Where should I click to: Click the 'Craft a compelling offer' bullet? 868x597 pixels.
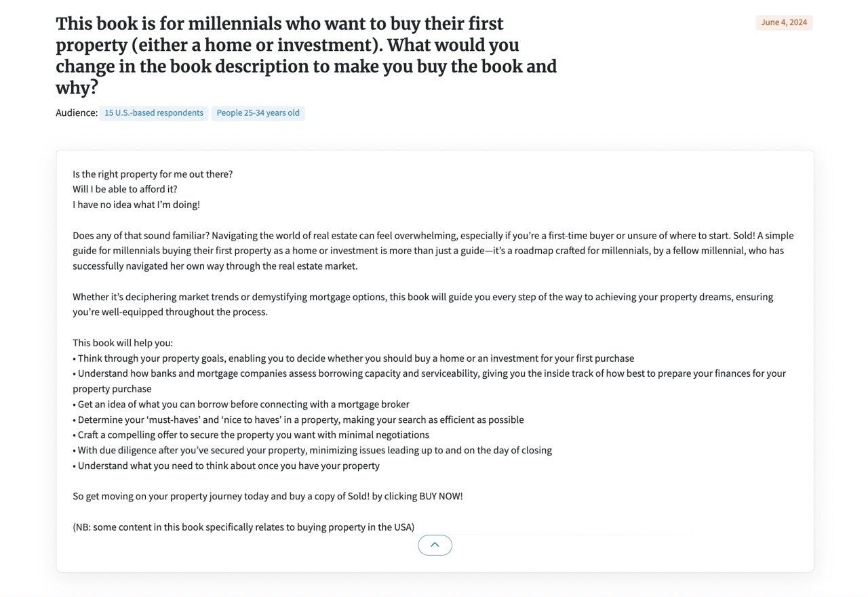pos(251,435)
